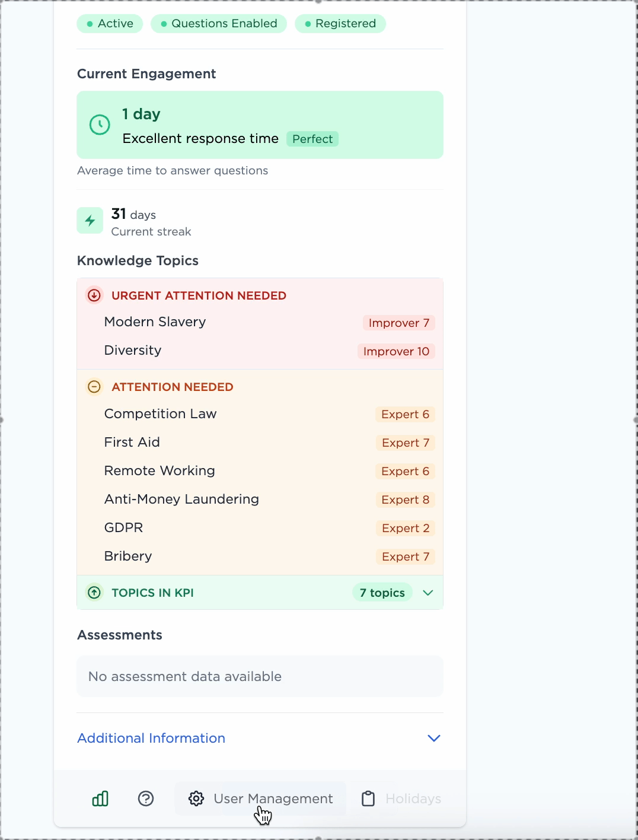Click the Active status pill

110,24
